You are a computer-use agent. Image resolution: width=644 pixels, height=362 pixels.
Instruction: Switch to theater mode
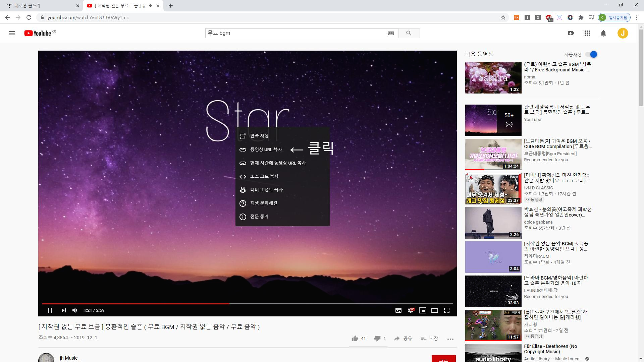[x=435, y=310]
